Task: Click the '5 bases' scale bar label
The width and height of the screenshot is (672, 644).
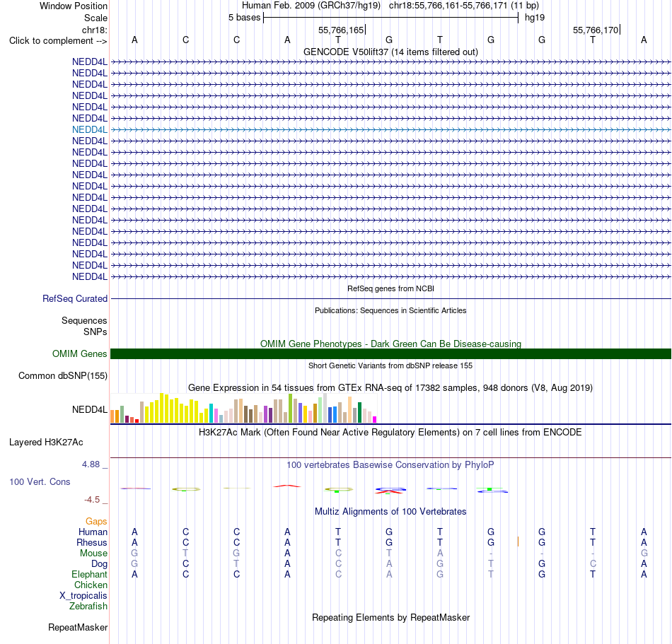Action: coord(244,18)
